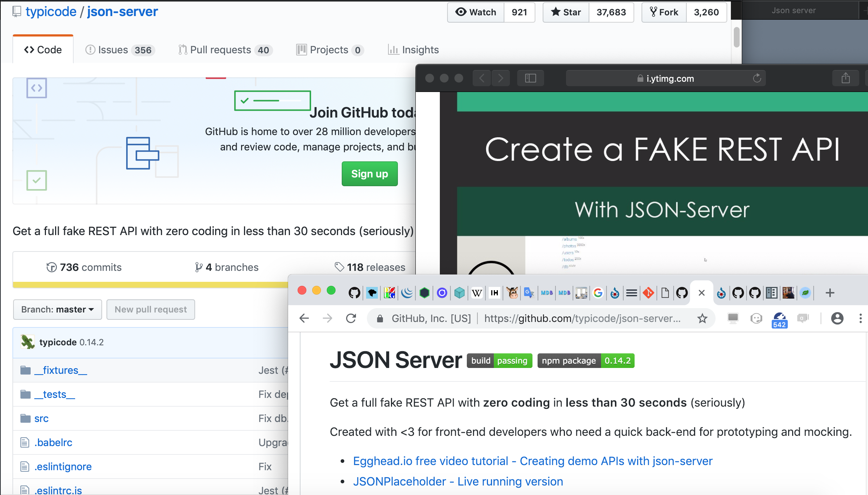Click the typicode commit author avatar
The height and width of the screenshot is (495, 868).
tap(28, 342)
